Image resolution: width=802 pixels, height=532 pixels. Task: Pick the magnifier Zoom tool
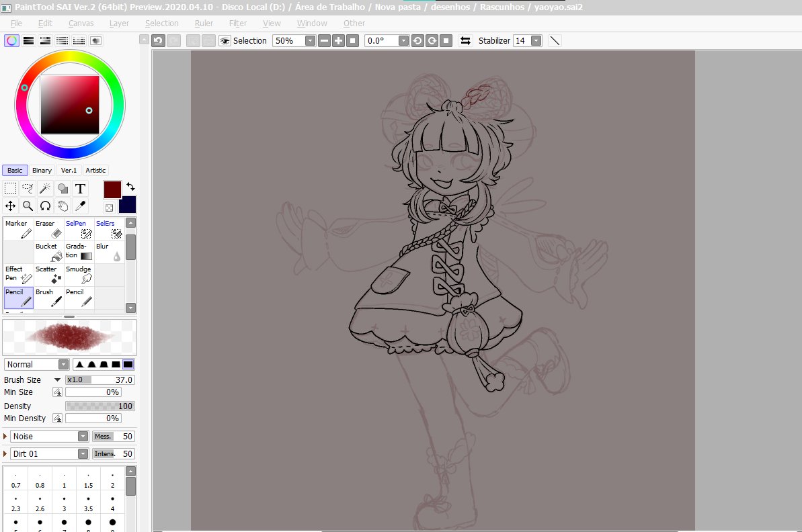click(x=28, y=206)
